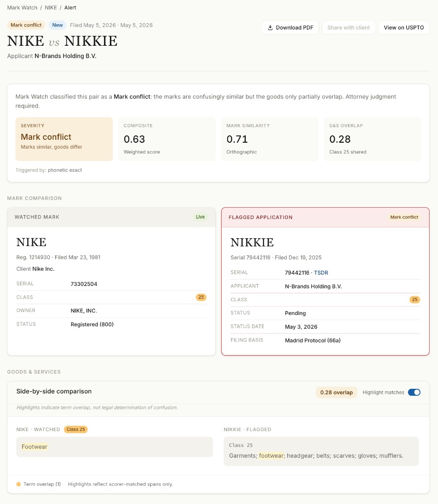This screenshot has height=504, width=438.
Task: Go to Mark Watch breadcrumb
Action: coord(22,8)
